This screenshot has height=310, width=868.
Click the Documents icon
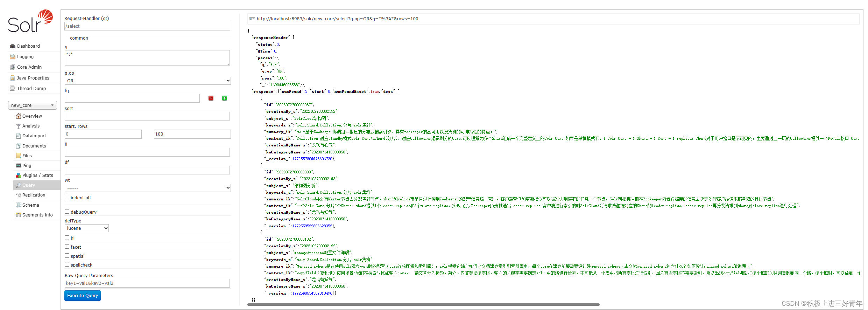coord(19,146)
